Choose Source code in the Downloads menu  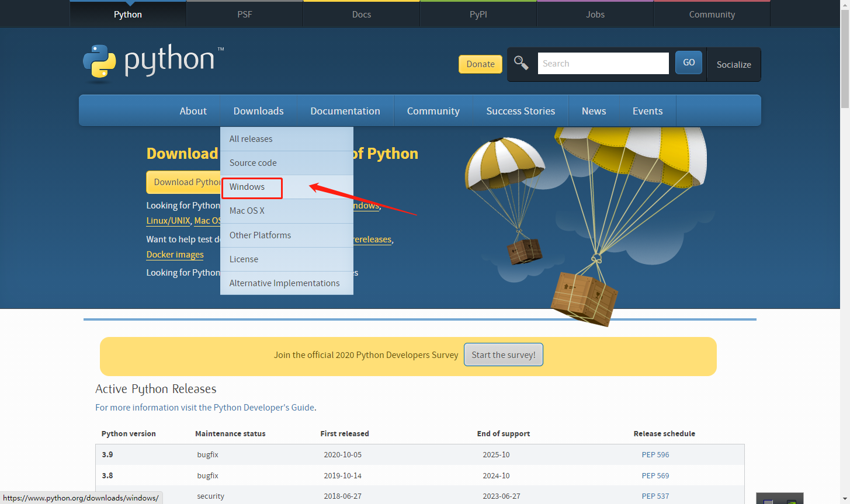tap(287, 163)
